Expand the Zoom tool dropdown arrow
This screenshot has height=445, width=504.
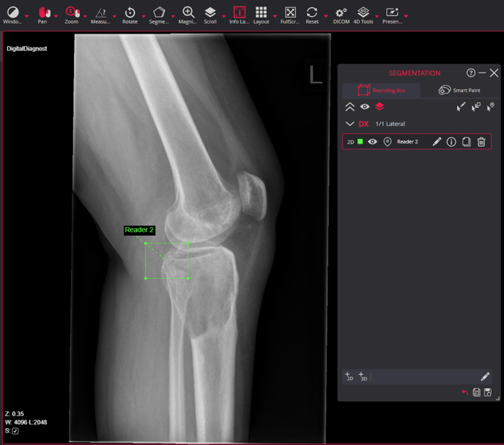[85, 15]
